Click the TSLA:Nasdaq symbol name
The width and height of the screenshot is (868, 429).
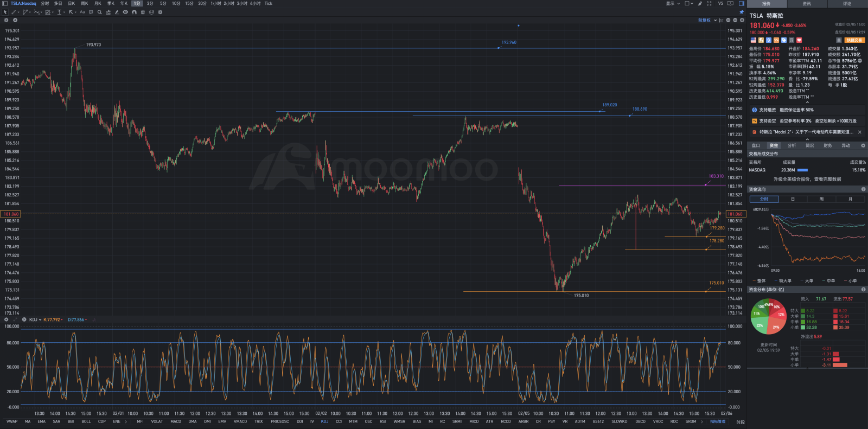click(x=23, y=3)
